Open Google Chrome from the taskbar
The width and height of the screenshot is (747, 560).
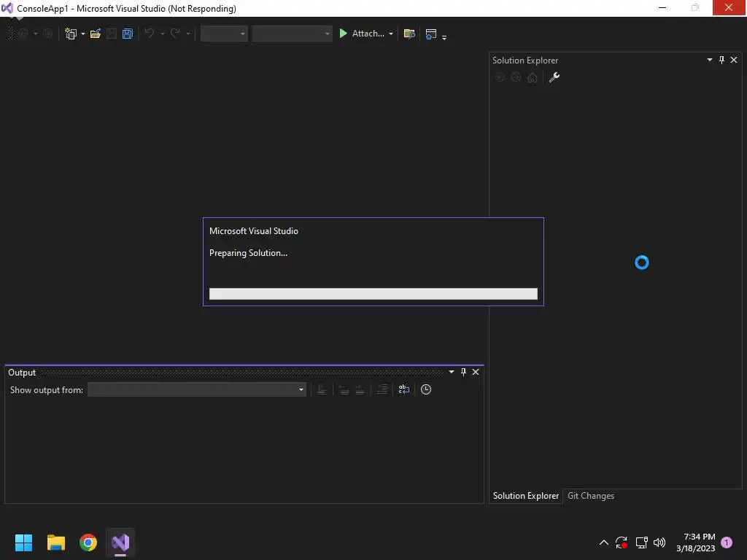88,542
